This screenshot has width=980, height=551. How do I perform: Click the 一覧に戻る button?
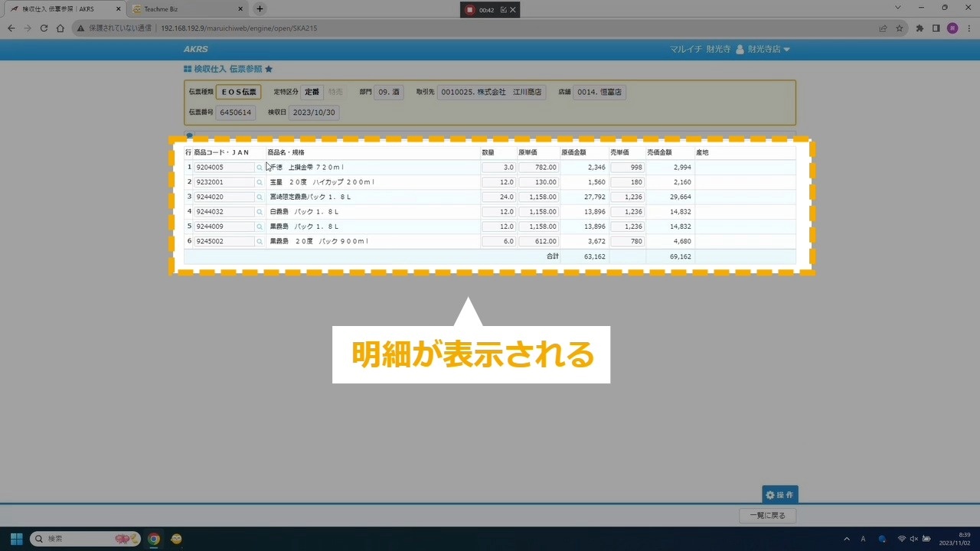click(x=767, y=516)
